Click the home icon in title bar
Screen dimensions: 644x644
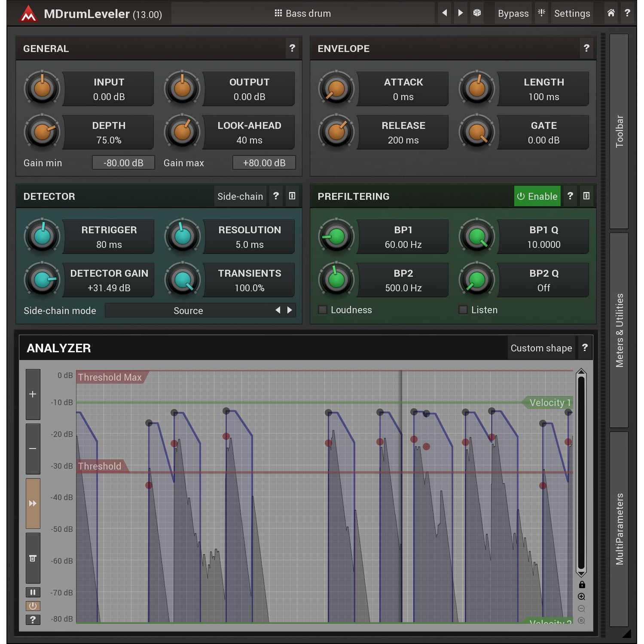611,13
